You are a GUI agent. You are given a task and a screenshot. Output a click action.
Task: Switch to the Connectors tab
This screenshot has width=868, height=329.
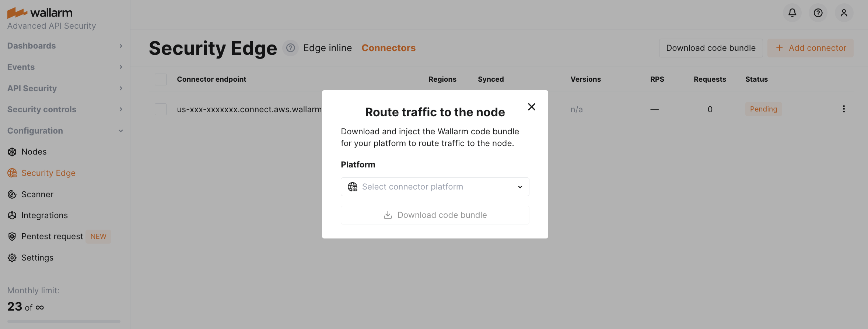(388, 48)
